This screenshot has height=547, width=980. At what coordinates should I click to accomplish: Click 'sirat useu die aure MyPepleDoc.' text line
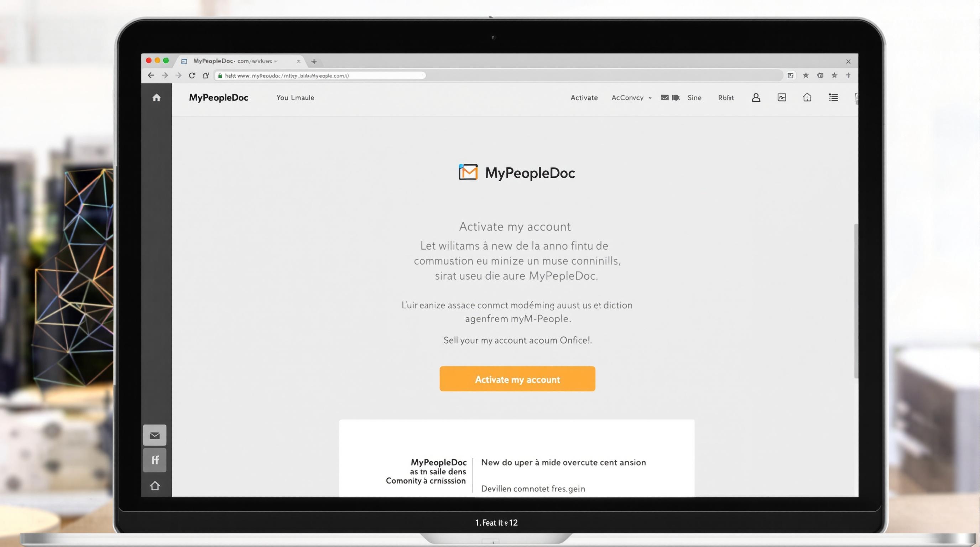[x=517, y=276]
